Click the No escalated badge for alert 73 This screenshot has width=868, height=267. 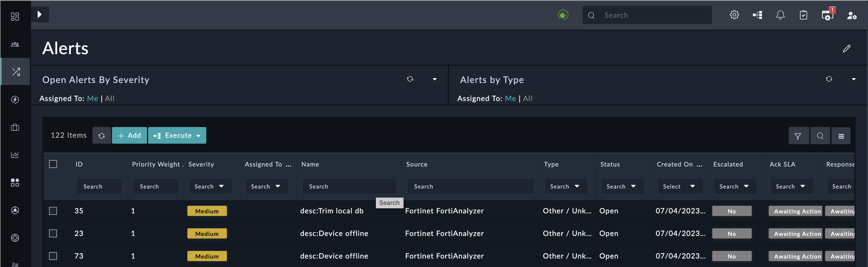coord(732,256)
